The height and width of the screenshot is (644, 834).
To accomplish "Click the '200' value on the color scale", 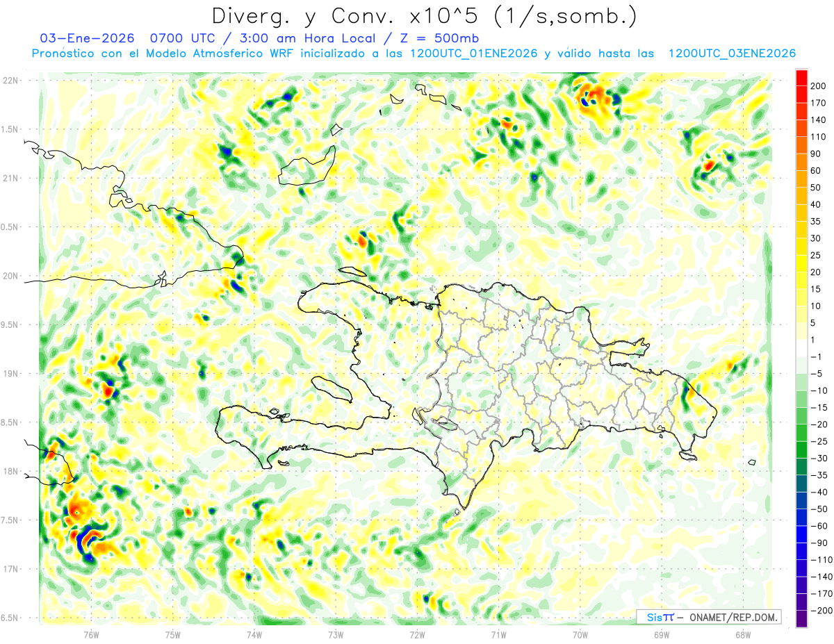I will coord(819,86).
